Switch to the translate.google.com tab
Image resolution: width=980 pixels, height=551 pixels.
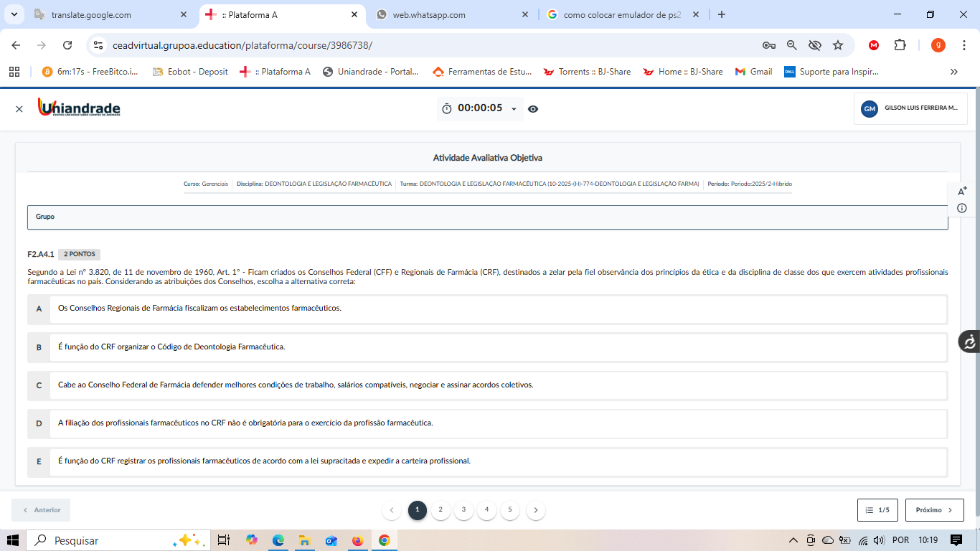pos(91,14)
